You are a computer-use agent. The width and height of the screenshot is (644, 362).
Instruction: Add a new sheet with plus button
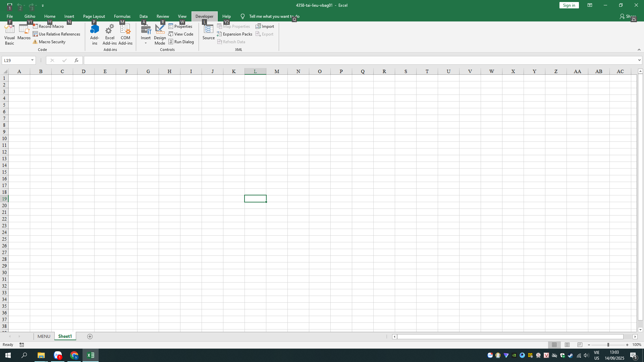(90, 336)
